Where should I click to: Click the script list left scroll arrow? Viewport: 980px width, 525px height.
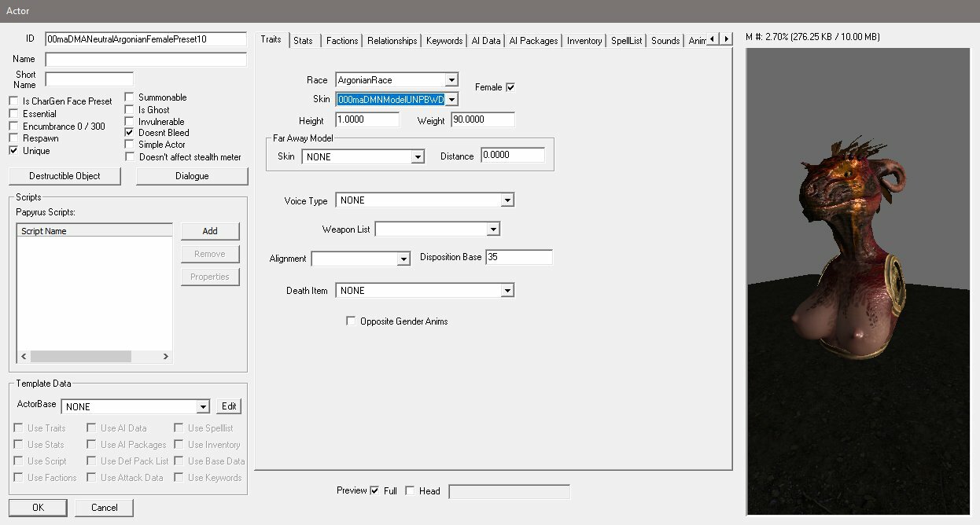coord(24,356)
